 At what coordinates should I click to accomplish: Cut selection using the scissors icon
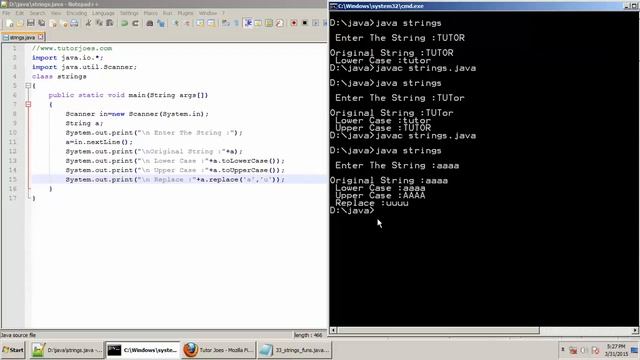coord(89,23)
